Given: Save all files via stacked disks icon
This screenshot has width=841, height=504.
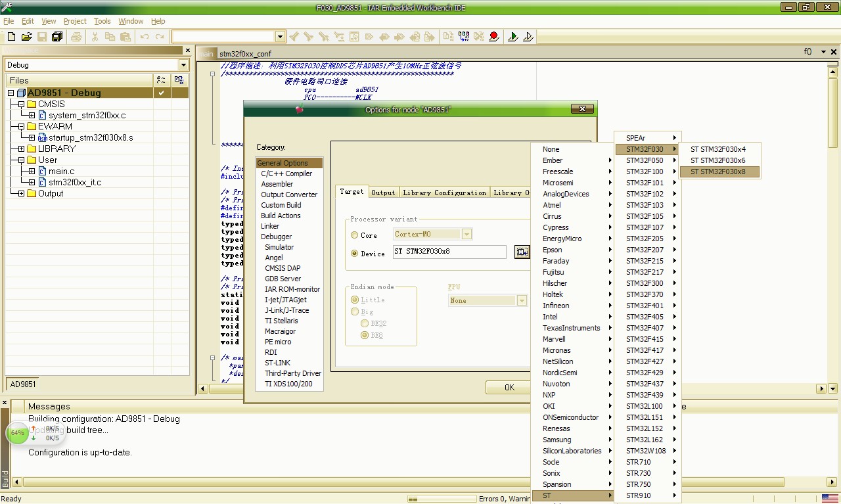Looking at the screenshot, I should pyautogui.click(x=57, y=37).
